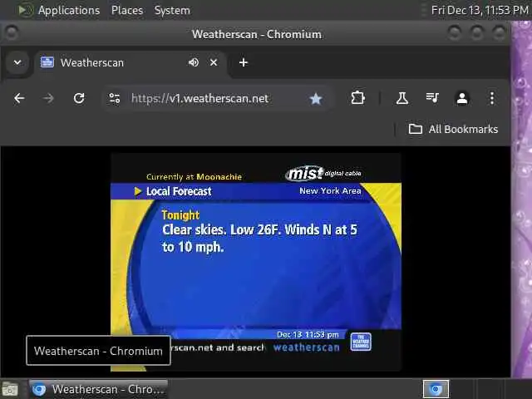Viewport: 532px width, 399px height.
Task: Open the All Bookmarks folder
Action: 453,130
